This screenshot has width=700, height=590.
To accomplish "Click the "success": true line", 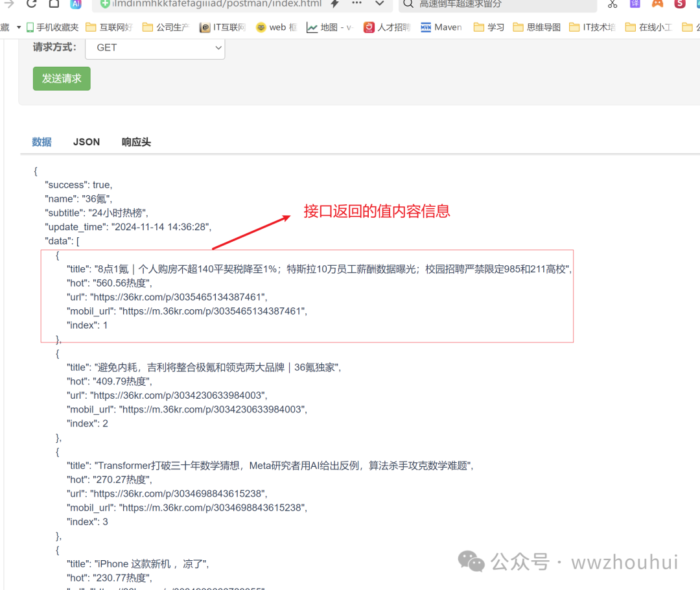I will pyautogui.click(x=78, y=185).
